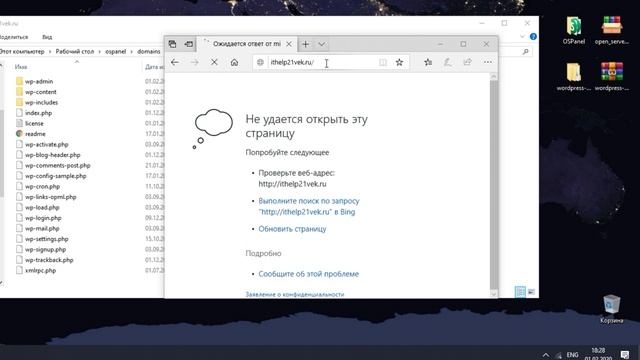The height and width of the screenshot is (360, 640).
Task: Open the OSPanel desktop shortcut
Action: pyautogui.click(x=573, y=30)
